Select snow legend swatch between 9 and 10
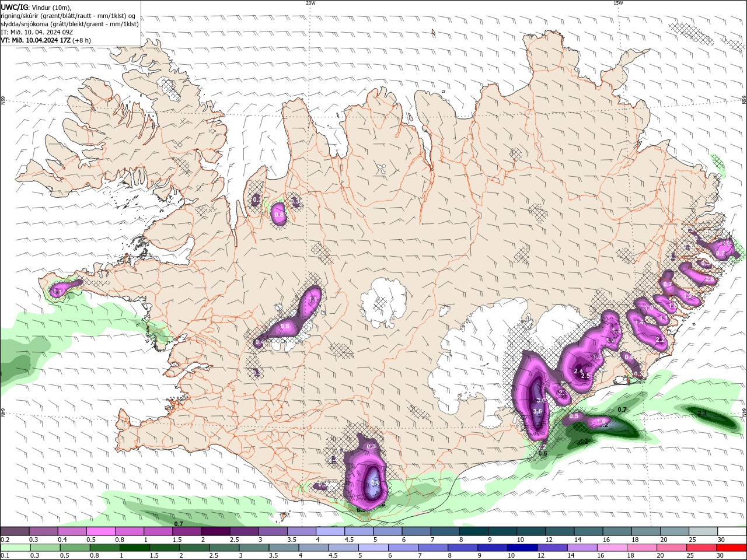Viewport: 747px width, 560px height. pos(502,531)
